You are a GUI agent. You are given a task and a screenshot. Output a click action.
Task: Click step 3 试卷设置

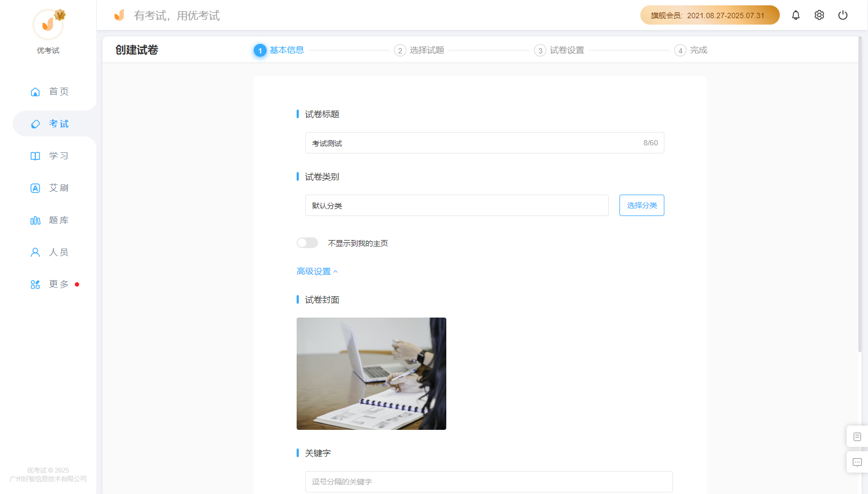[x=559, y=50]
